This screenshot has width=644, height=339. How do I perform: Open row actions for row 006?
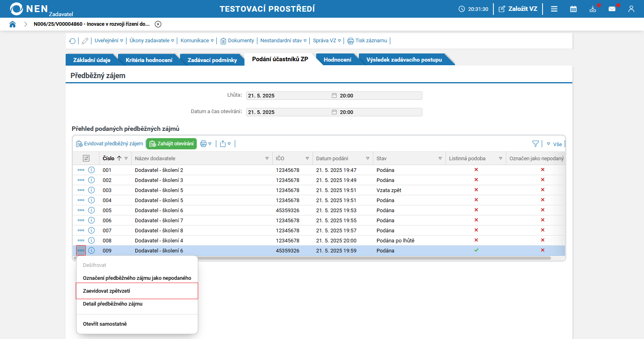(x=81, y=220)
